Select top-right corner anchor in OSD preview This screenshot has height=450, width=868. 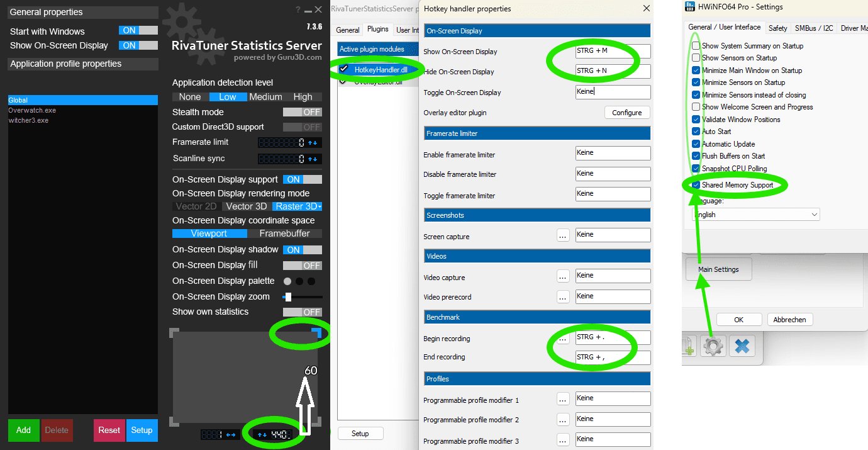[x=318, y=332]
